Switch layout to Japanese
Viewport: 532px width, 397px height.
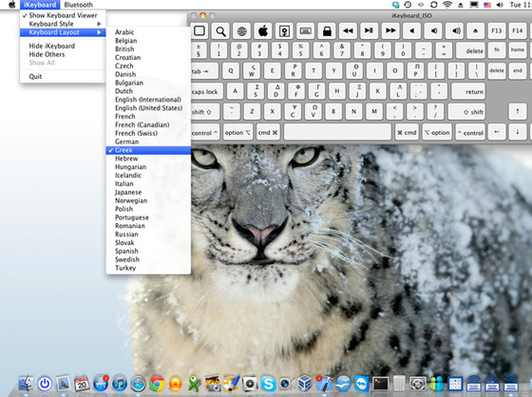point(148,192)
